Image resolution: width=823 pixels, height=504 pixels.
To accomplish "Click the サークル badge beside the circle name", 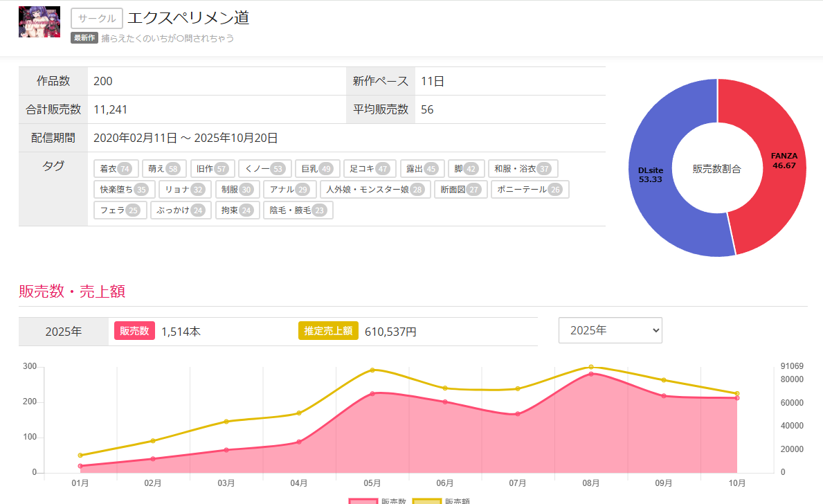I will [97, 19].
